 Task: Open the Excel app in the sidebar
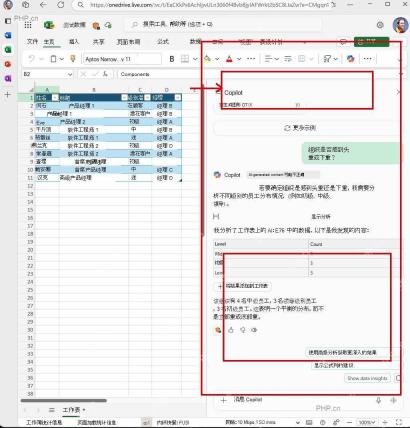point(8,50)
